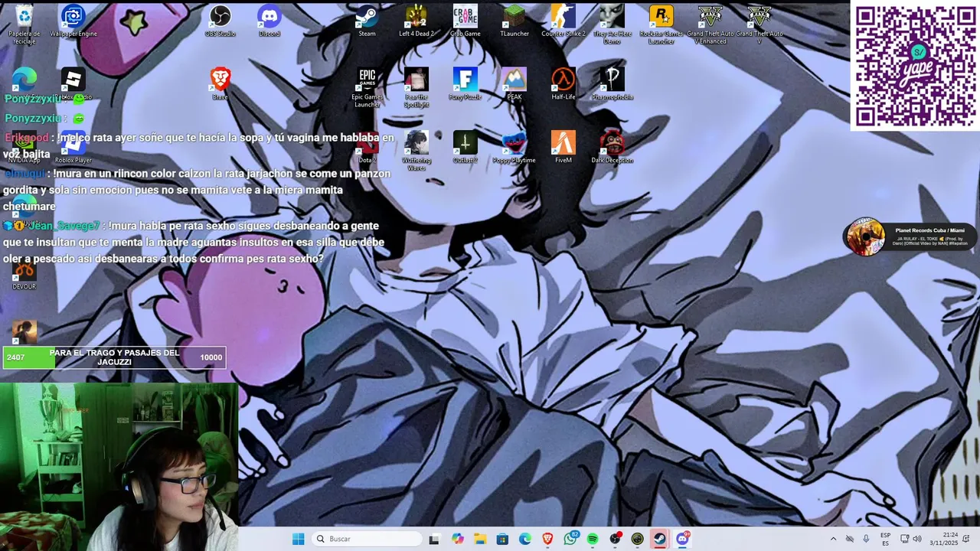Viewport: 980px width, 551px height.
Task: Open the Windows Start menu
Action: coord(299,539)
